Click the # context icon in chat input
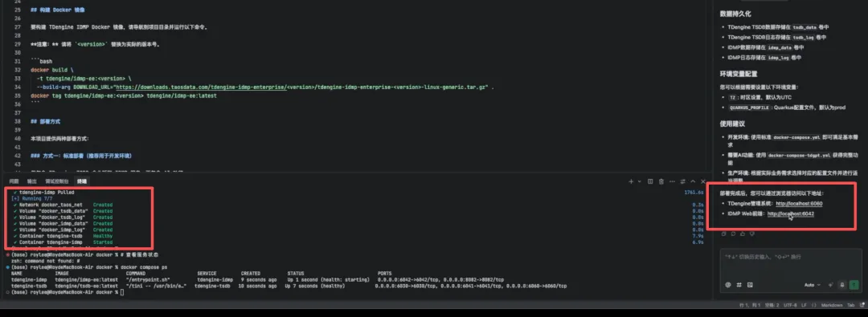Screen dimensions: 868x317 [739, 285]
